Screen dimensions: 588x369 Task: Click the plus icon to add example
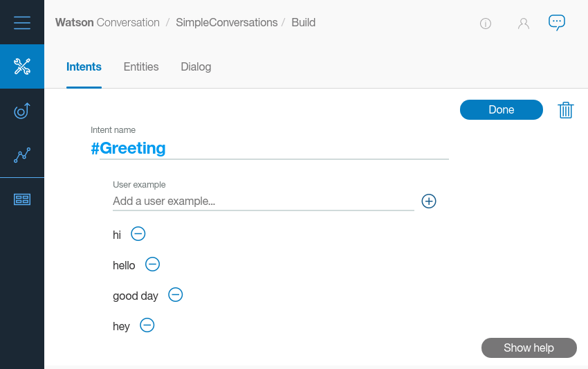pos(429,201)
